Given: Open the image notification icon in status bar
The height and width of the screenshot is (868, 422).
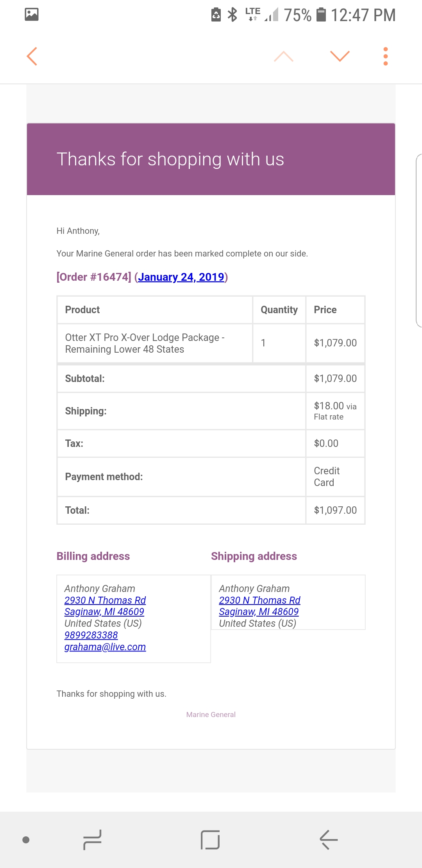Looking at the screenshot, I should tap(32, 14).
